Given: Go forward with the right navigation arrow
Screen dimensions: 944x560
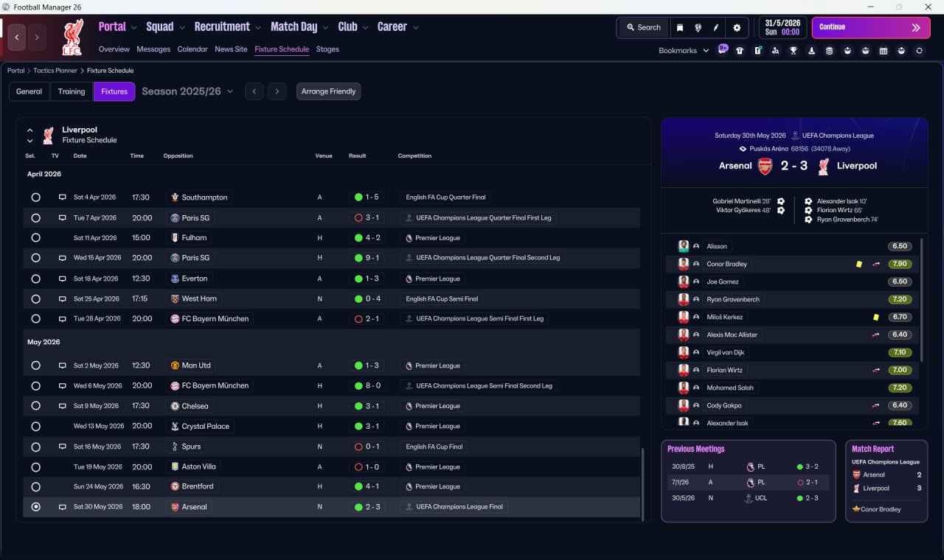Looking at the screenshot, I should pyautogui.click(x=37, y=37).
